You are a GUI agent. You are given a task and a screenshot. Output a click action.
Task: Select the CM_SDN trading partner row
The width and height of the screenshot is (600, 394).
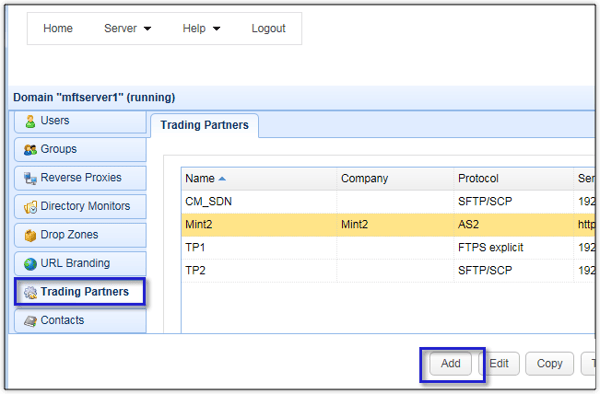[x=388, y=202]
